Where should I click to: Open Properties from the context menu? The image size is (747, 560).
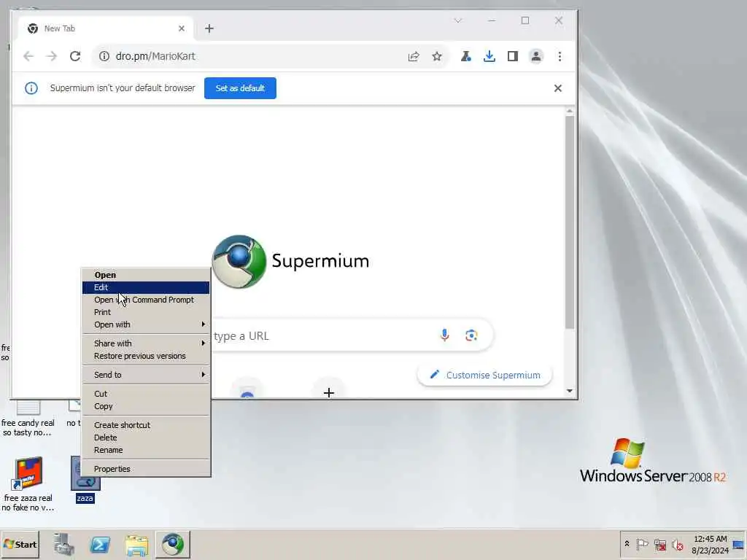click(146, 469)
